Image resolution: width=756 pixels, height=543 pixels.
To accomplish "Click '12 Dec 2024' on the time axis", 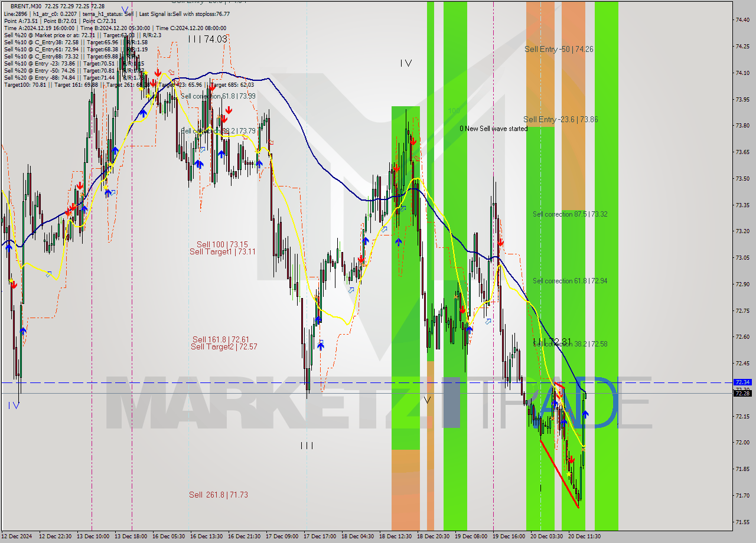I will (x=17, y=537).
